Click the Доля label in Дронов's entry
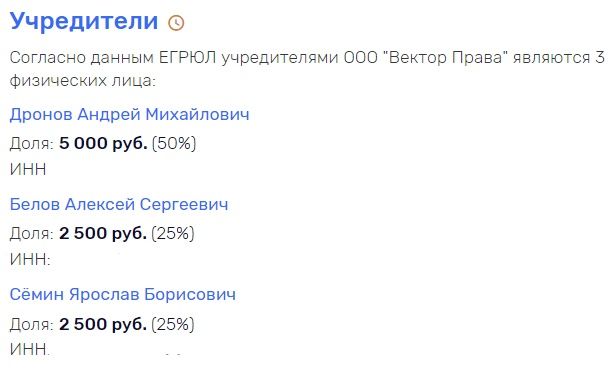The width and height of the screenshot is (612, 370). click(x=31, y=144)
